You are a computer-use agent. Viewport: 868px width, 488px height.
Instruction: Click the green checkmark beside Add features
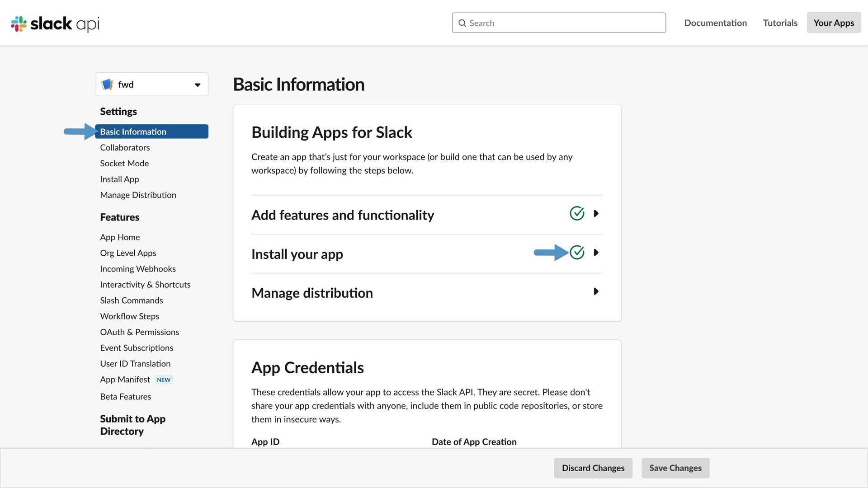point(577,213)
